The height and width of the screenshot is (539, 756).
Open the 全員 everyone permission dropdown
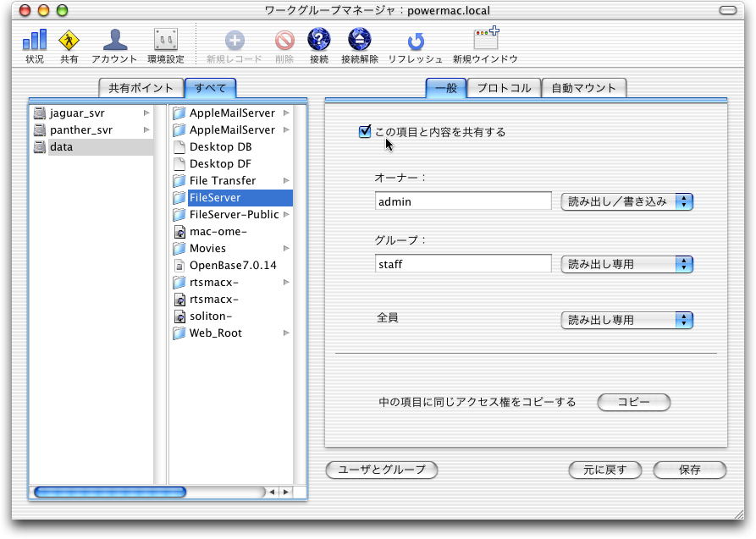(x=626, y=320)
